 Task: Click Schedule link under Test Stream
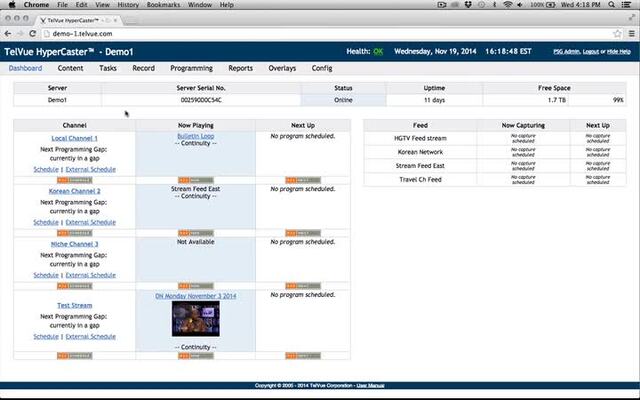(x=46, y=336)
